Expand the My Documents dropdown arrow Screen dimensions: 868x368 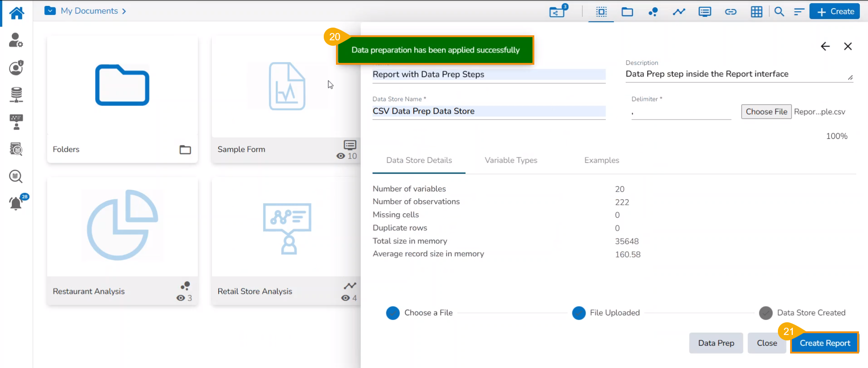tap(50, 10)
